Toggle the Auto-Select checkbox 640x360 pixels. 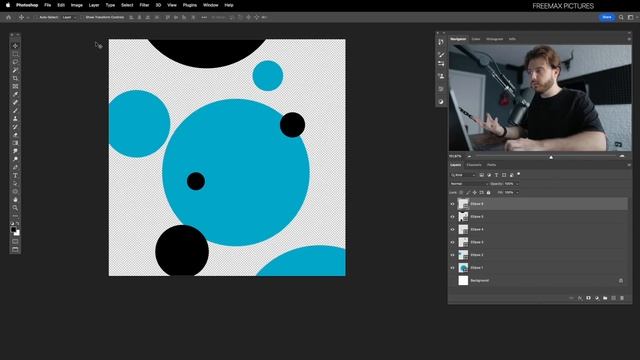(x=36, y=18)
